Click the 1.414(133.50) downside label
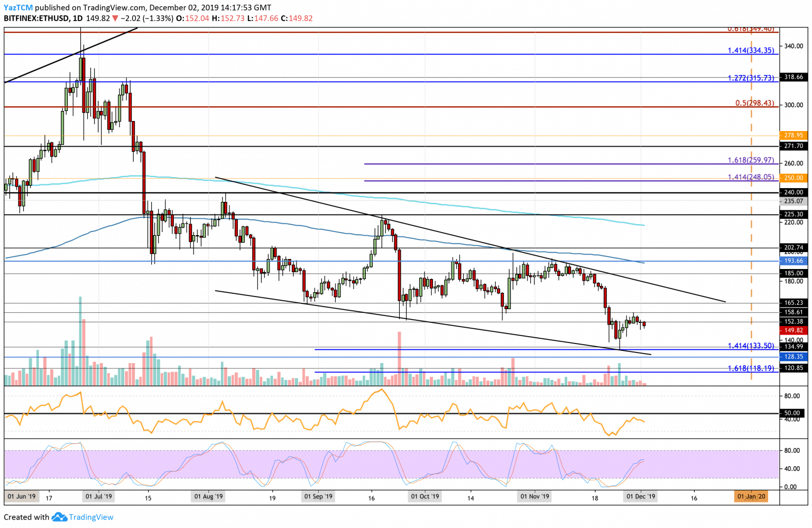Image resolution: width=812 pixels, height=528 pixels. pyautogui.click(x=751, y=346)
